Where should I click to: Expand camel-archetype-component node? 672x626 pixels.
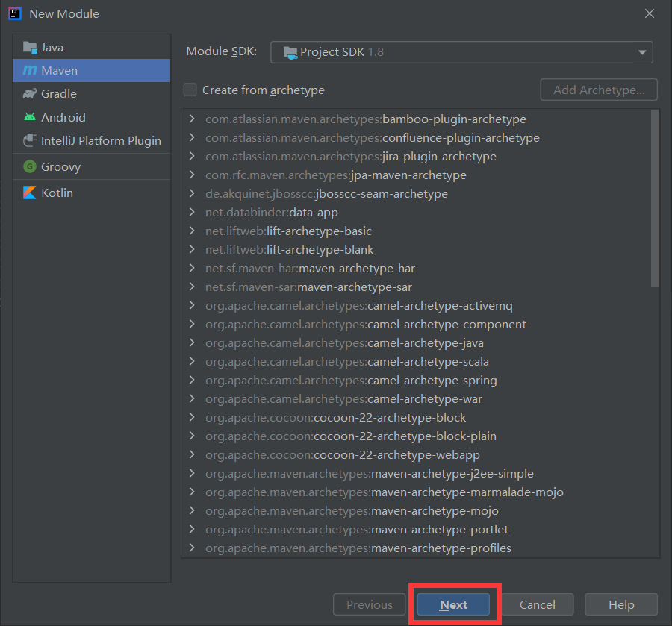coord(192,324)
